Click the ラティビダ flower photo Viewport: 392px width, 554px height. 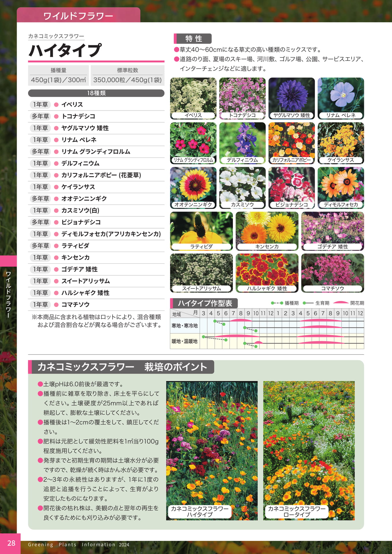click(x=201, y=231)
